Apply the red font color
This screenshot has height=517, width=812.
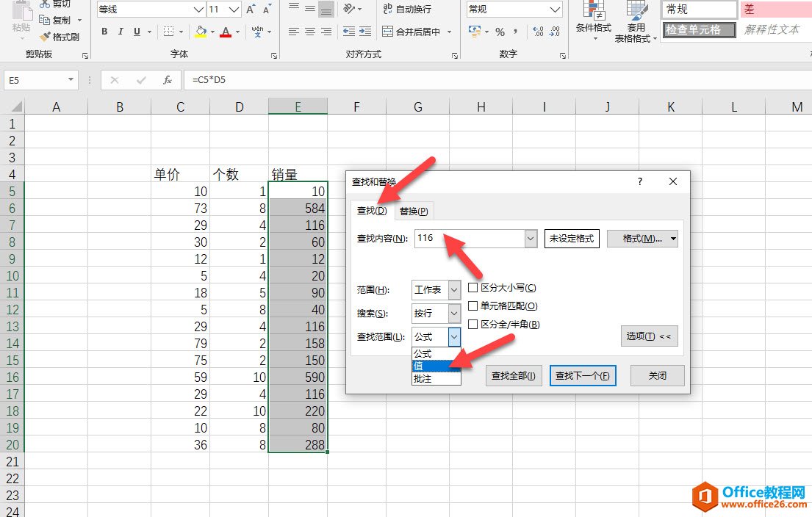pos(226,32)
